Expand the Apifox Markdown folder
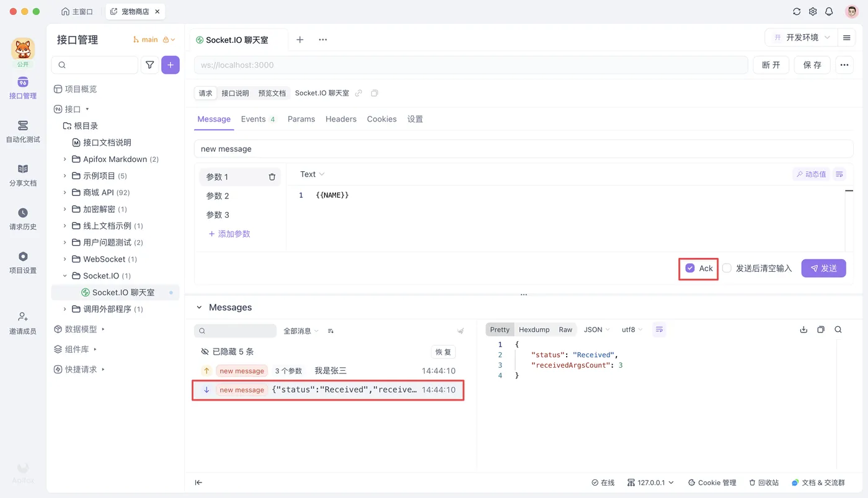 [65, 159]
